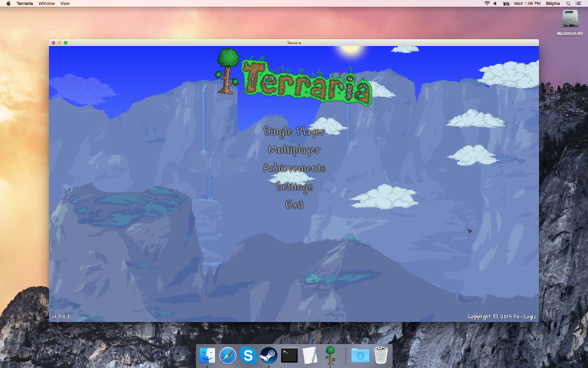Screen dimensions: 588x368
Task: Click the Terraria tree icon in the Dock
Action: coord(330,355)
